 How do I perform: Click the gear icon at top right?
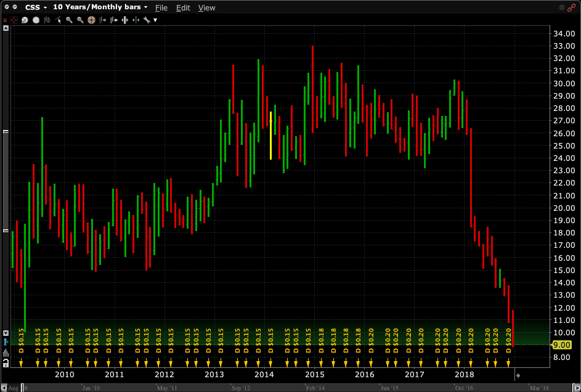pos(562,7)
